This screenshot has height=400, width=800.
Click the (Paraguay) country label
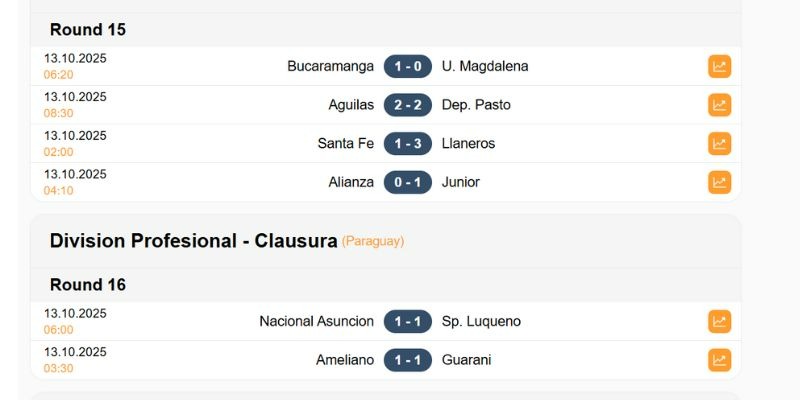pyautogui.click(x=373, y=242)
